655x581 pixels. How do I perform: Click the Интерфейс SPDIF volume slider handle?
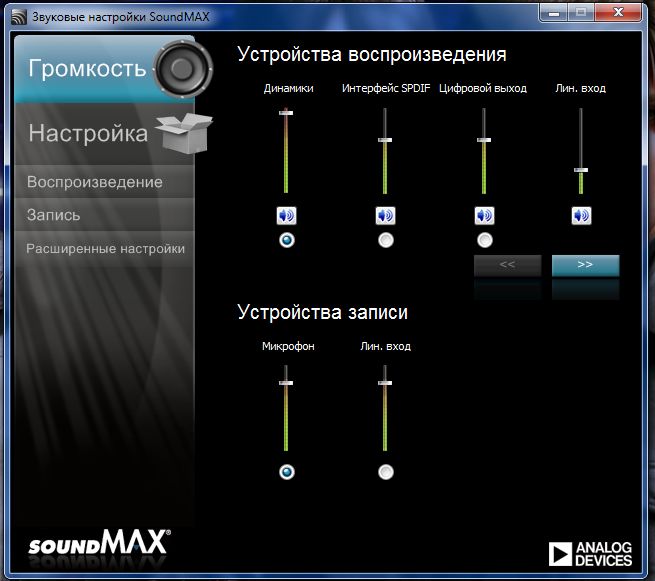(385, 140)
